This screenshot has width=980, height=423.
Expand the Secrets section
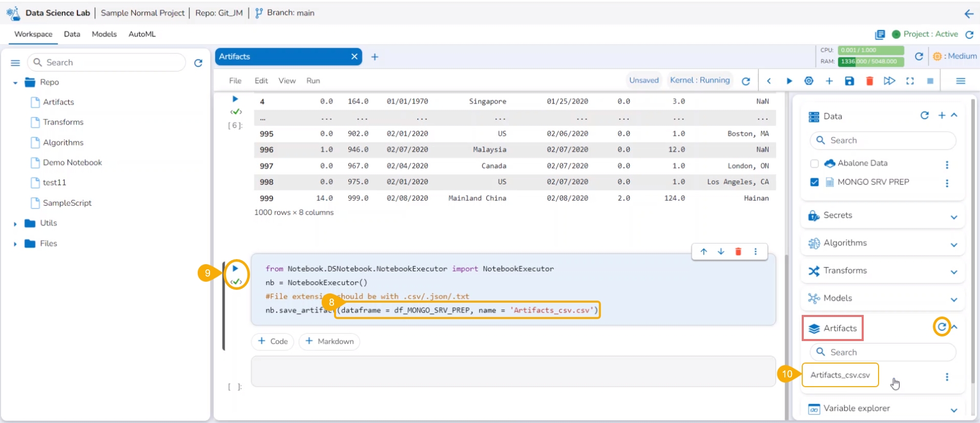coord(953,217)
